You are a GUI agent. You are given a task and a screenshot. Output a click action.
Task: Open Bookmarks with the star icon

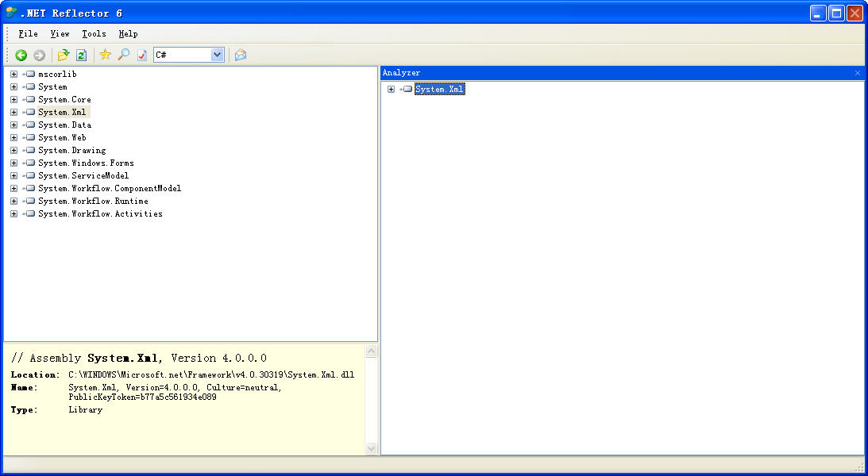[x=105, y=55]
